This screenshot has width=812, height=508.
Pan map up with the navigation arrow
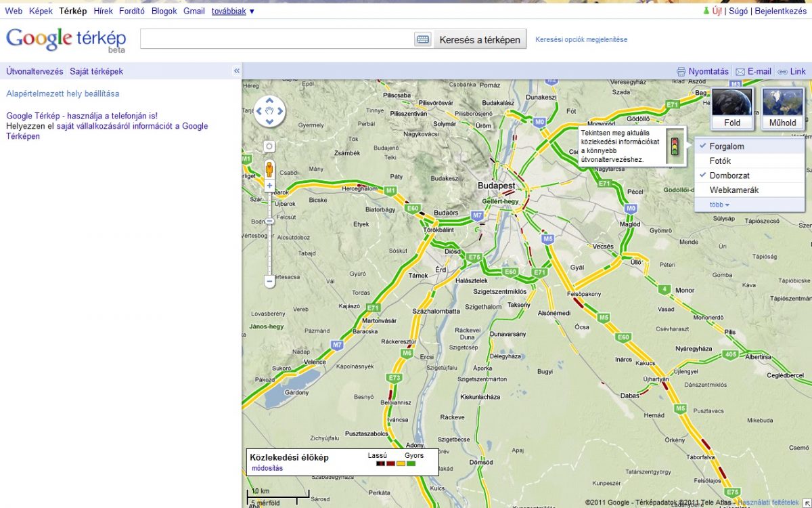[269, 100]
